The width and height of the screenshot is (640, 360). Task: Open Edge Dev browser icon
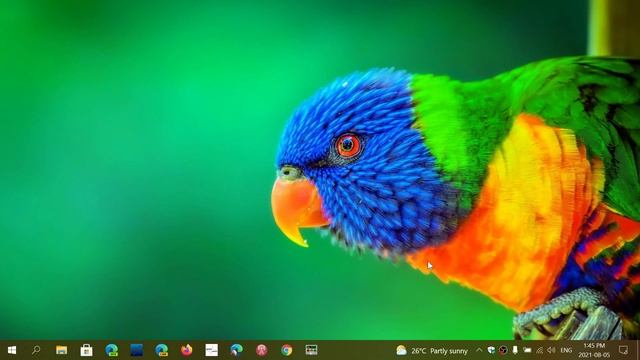point(111,350)
